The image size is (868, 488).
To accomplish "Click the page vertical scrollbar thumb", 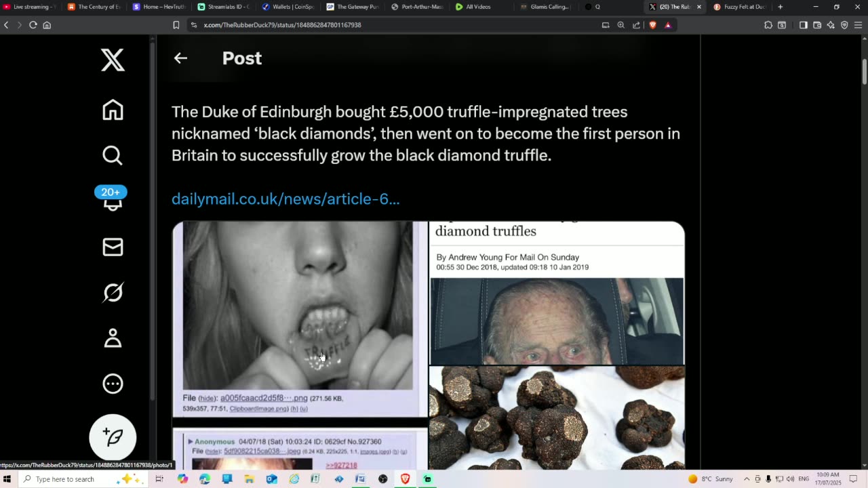I will (x=864, y=72).
